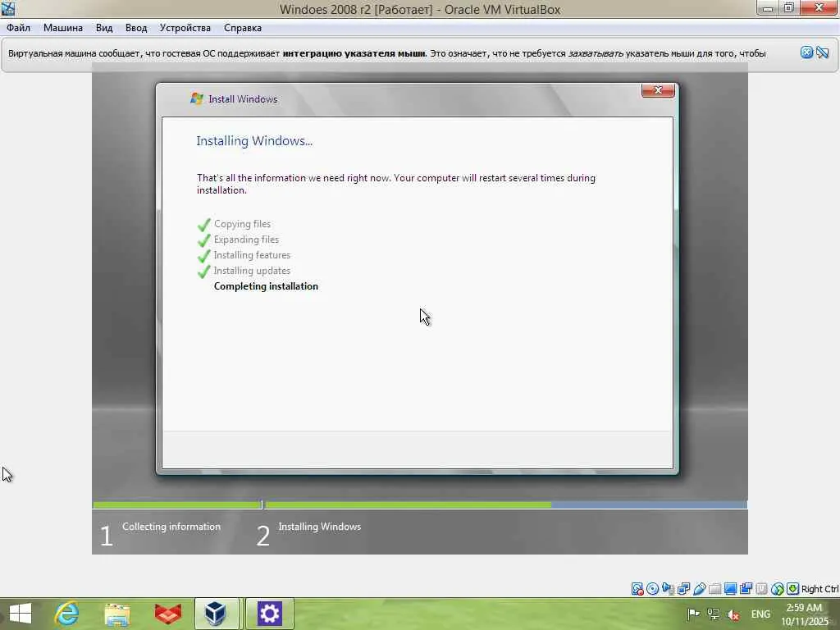Minimize the VirtualBox window

pyautogui.click(x=767, y=8)
